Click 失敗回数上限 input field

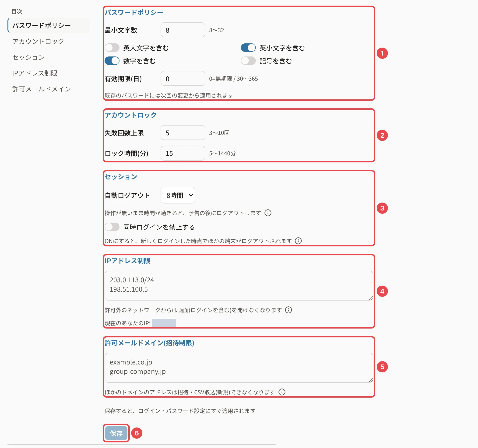click(183, 133)
